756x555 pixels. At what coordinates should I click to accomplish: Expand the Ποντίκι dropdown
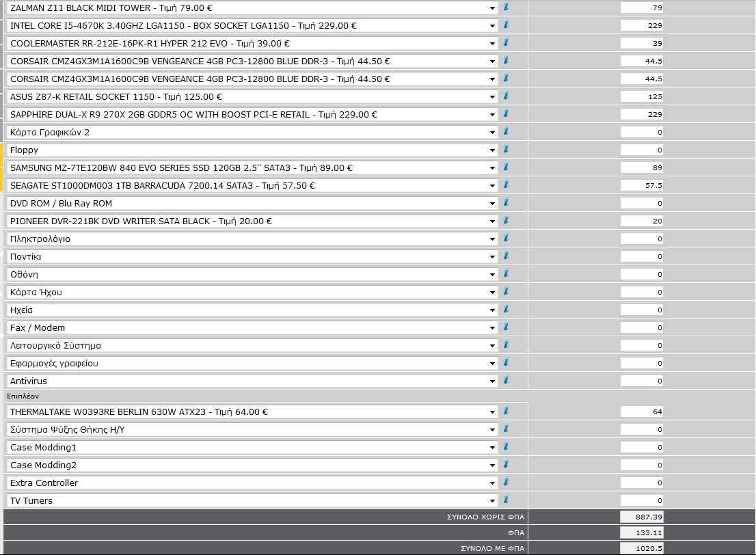pos(252,257)
